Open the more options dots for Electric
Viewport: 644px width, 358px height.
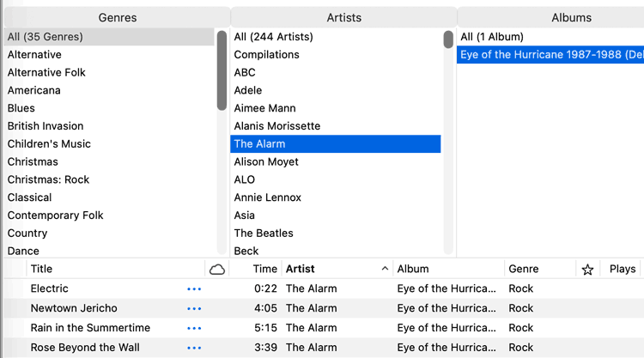pos(194,289)
